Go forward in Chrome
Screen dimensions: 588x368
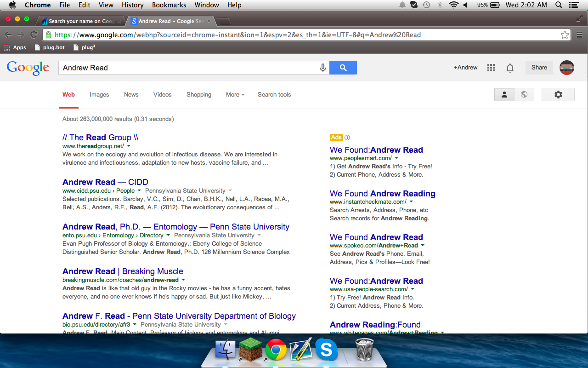[x=21, y=35]
